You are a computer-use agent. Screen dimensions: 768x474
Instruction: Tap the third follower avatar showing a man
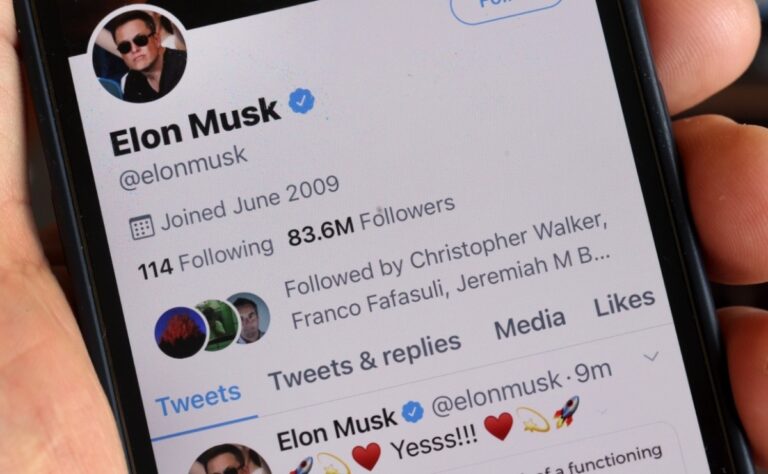(x=250, y=317)
